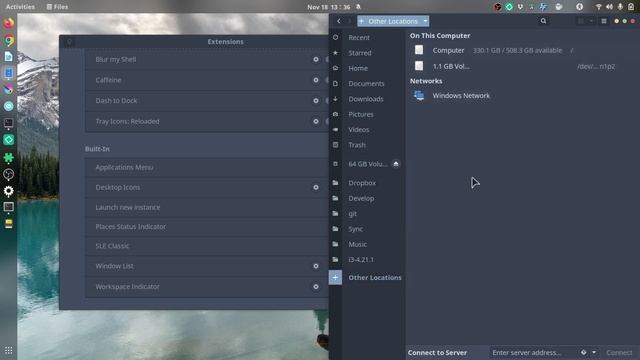Toggle the Files grid/list view button
Screen dimensions: 640x360
580,21
